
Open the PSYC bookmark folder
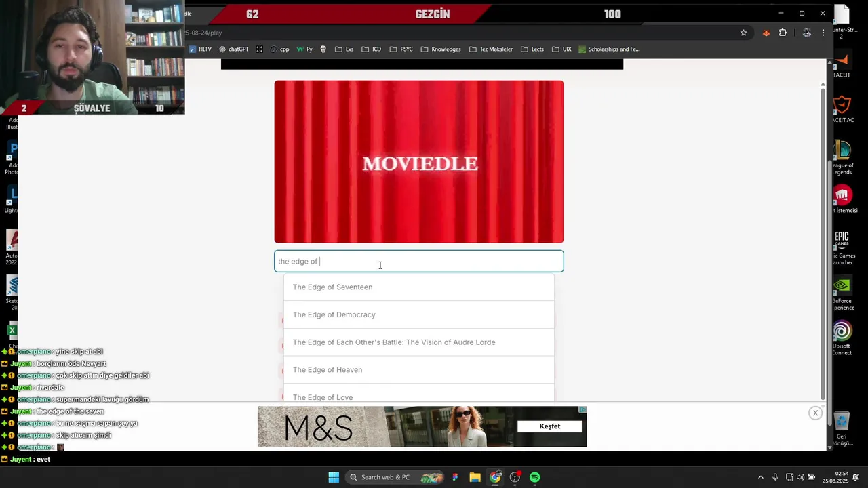pos(401,49)
